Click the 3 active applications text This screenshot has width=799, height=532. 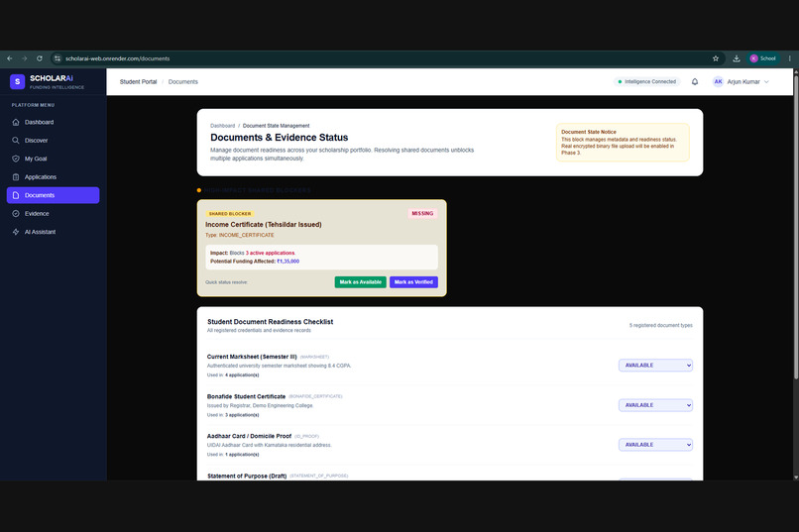(270, 253)
